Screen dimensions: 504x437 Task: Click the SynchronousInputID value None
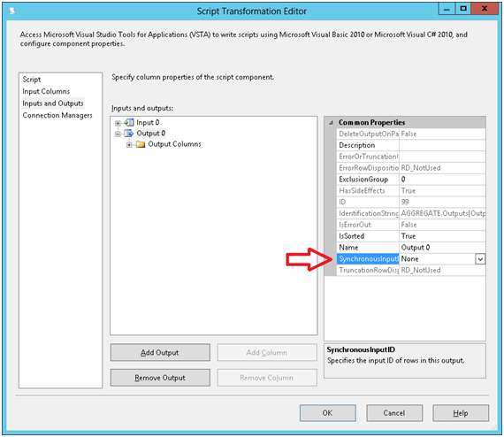437,259
